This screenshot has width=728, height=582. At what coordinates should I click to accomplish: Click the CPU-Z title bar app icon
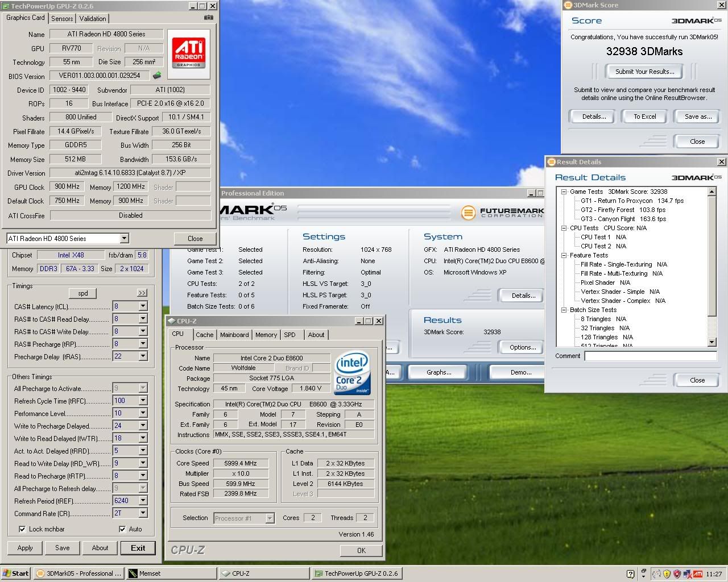172,321
